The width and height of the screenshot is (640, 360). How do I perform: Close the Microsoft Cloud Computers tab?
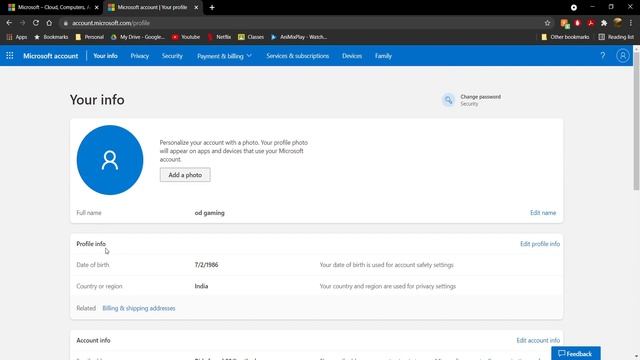click(97, 7)
